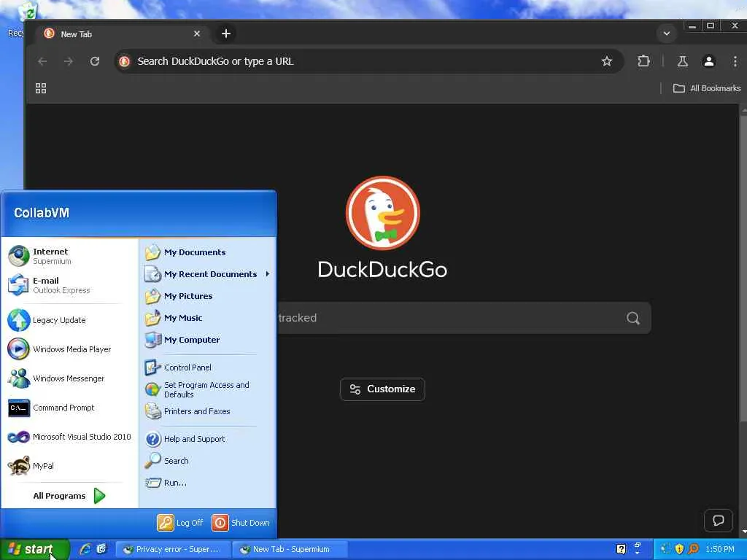Click the orange magnifier tray icon
The height and width of the screenshot is (560, 747).
(x=694, y=549)
